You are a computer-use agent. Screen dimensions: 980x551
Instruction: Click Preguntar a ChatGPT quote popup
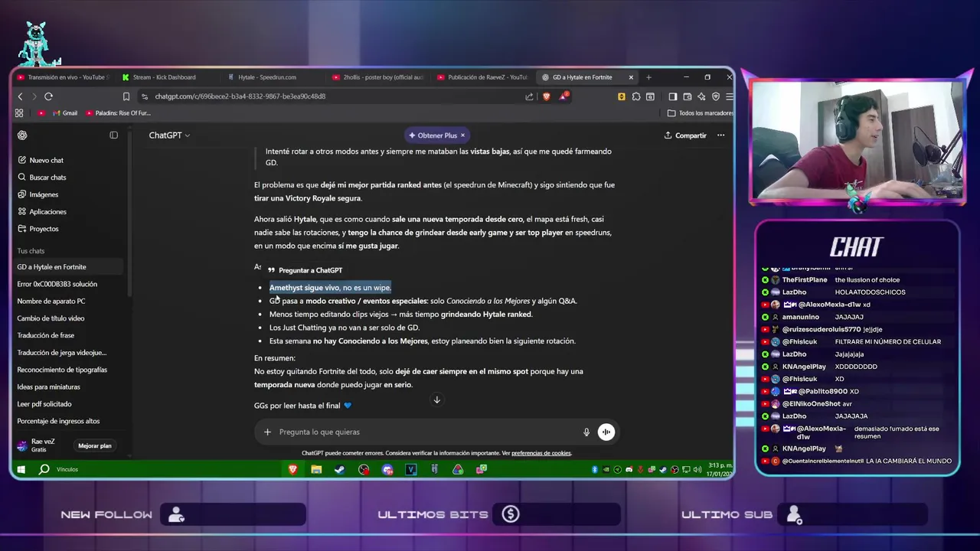[x=305, y=270]
